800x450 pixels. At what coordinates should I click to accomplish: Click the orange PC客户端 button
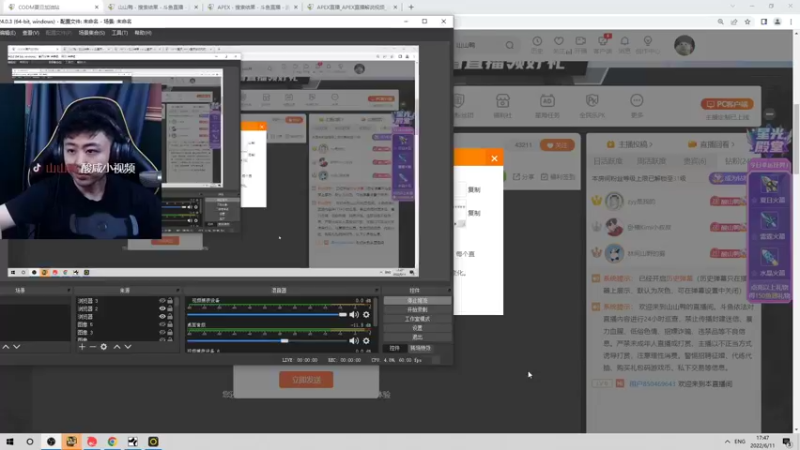pyautogui.click(x=727, y=104)
